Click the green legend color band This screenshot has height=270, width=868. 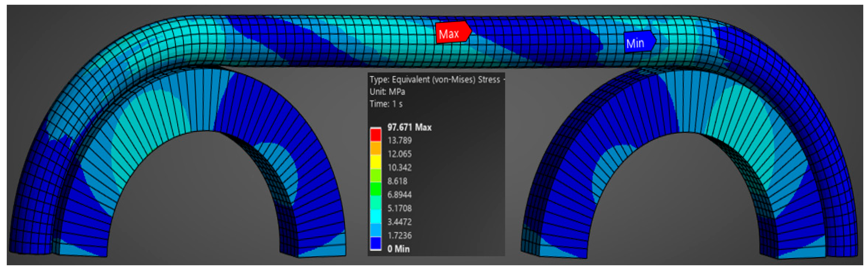coord(375,189)
